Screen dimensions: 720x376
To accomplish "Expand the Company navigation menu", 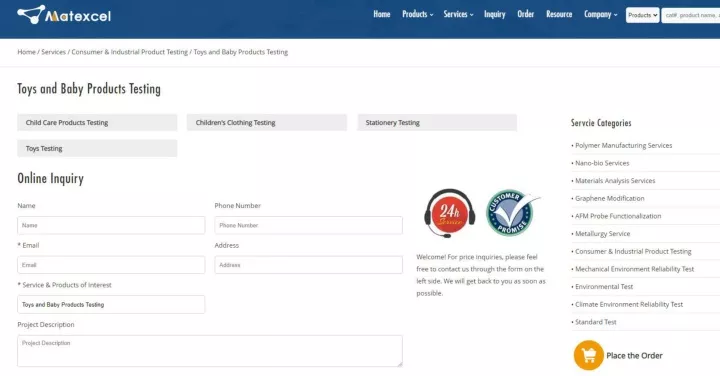I will (601, 14).
